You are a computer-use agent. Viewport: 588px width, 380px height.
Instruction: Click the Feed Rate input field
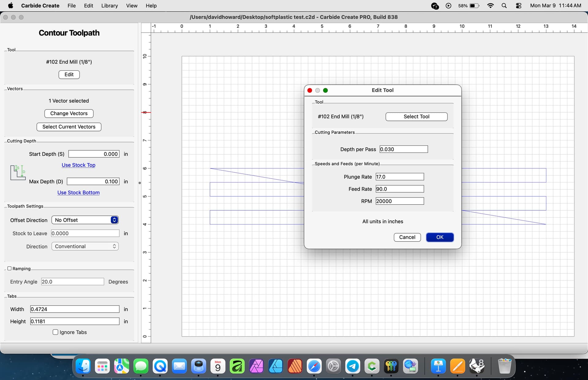pos(399,189)
